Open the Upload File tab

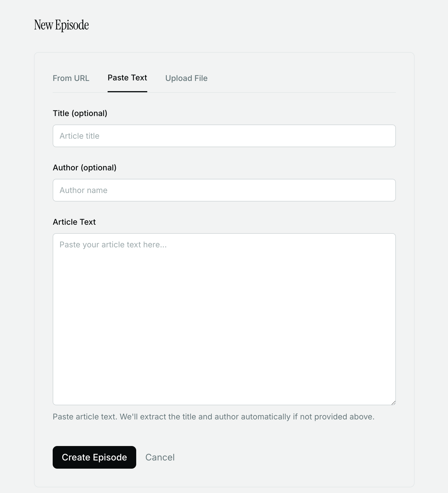click(186, 78)
